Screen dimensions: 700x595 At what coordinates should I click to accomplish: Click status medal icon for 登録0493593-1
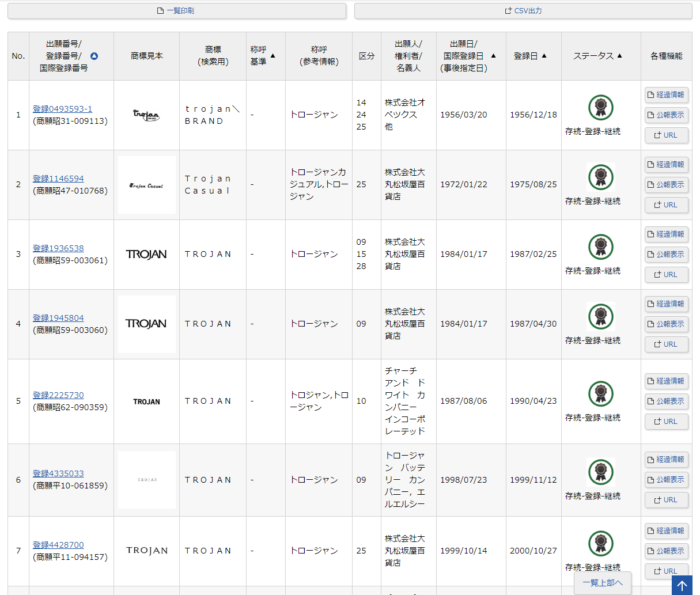(x=601, y=108)
